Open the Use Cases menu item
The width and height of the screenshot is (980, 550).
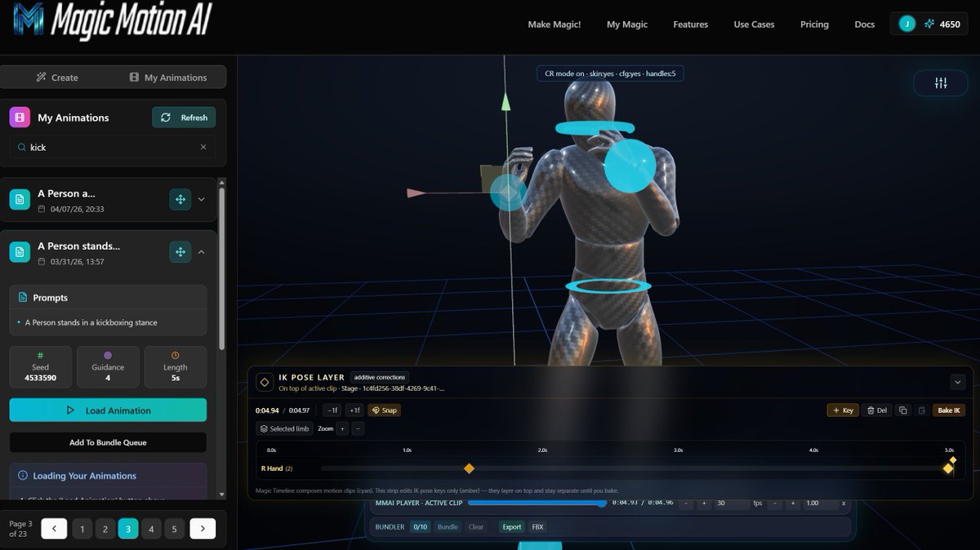[754, 24]
